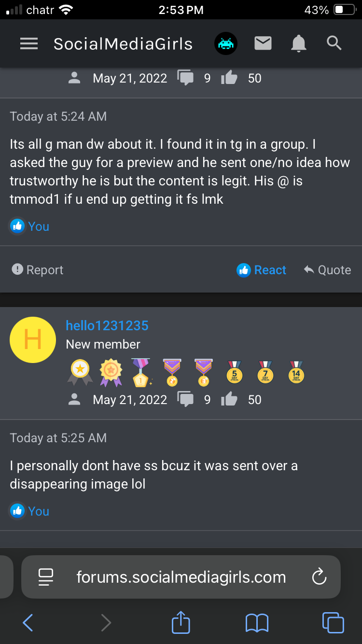The height and width of the screenshot is (644, 362).
Task: Open the bell notifications
Action: [x=299, y=44]
